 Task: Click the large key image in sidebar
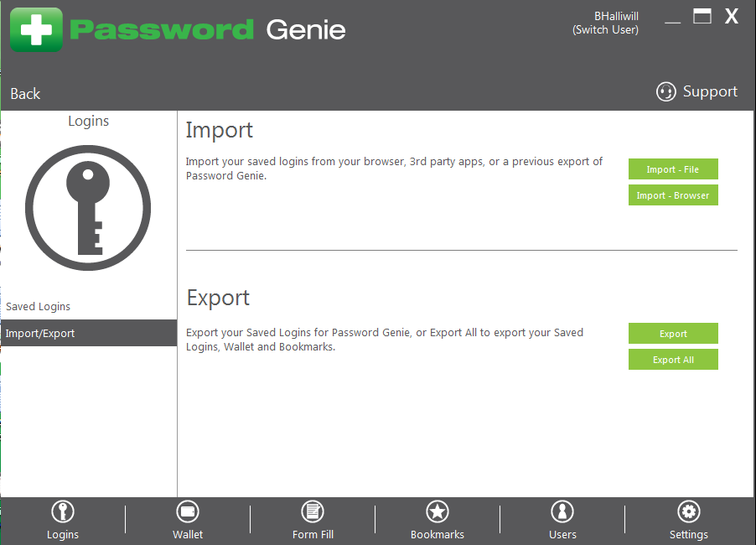[88, 207]
